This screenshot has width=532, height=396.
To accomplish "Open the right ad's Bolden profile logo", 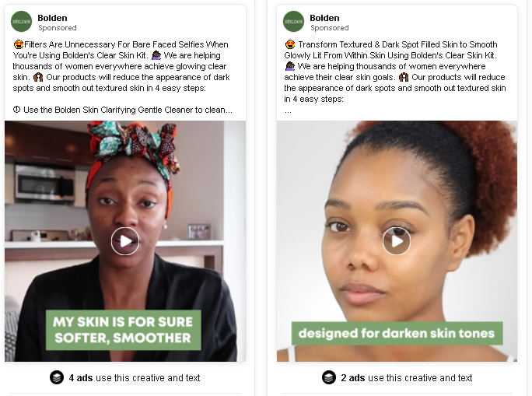I will pos(293,21).
